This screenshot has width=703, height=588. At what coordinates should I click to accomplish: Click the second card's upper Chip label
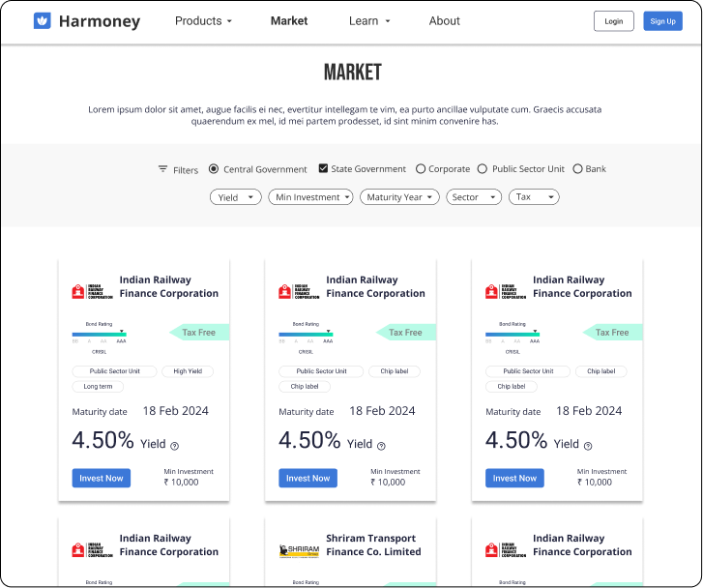coord(395,371)
